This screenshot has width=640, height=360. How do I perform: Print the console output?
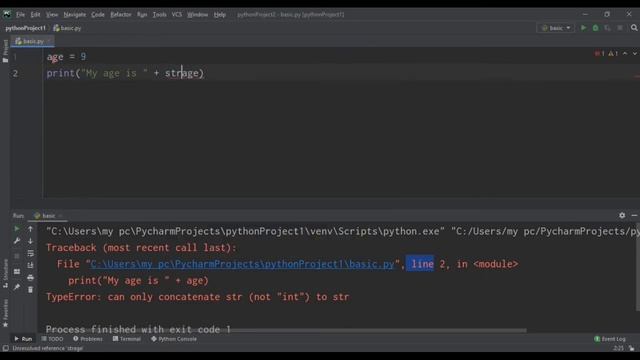[30, 278]
